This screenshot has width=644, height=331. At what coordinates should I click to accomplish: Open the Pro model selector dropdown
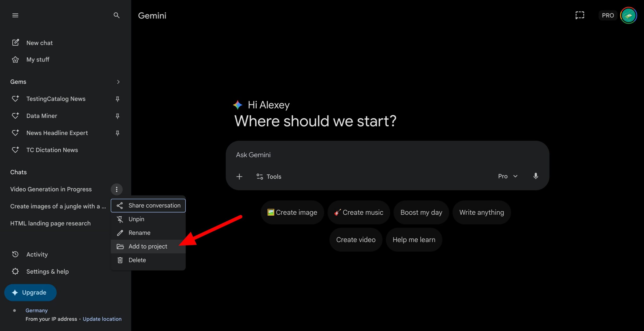508,176
